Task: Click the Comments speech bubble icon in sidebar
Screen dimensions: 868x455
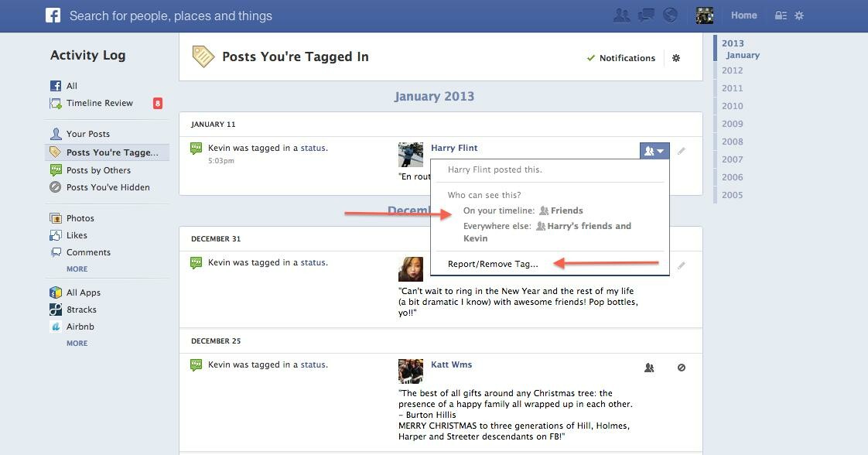Action: coord(56,252)
